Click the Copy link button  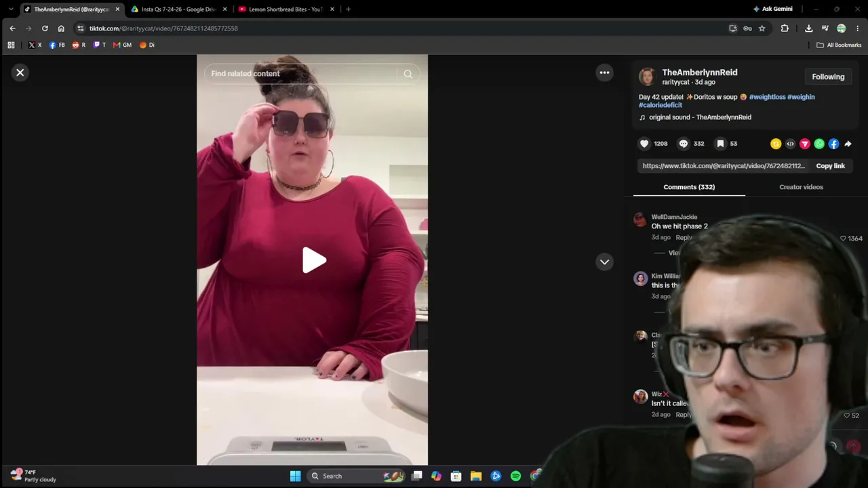(831, 166)
